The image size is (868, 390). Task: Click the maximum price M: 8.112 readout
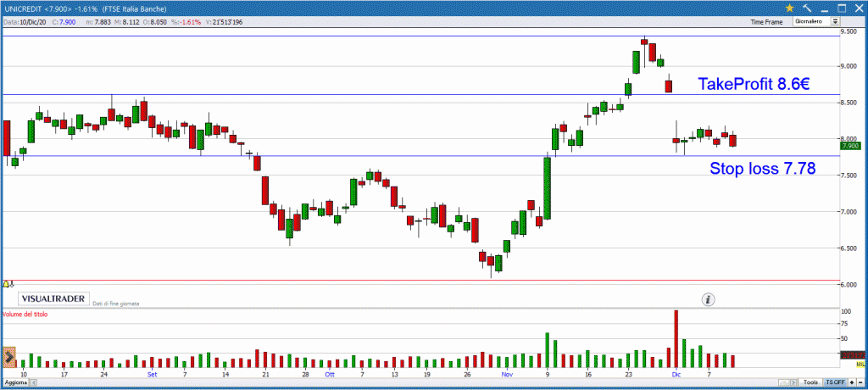click(125, 22)
